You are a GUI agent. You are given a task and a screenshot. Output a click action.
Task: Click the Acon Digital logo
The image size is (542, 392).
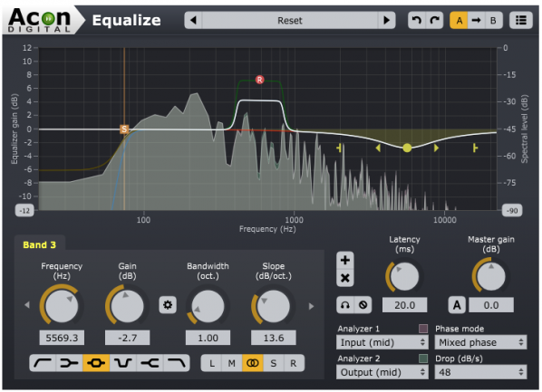39,20
